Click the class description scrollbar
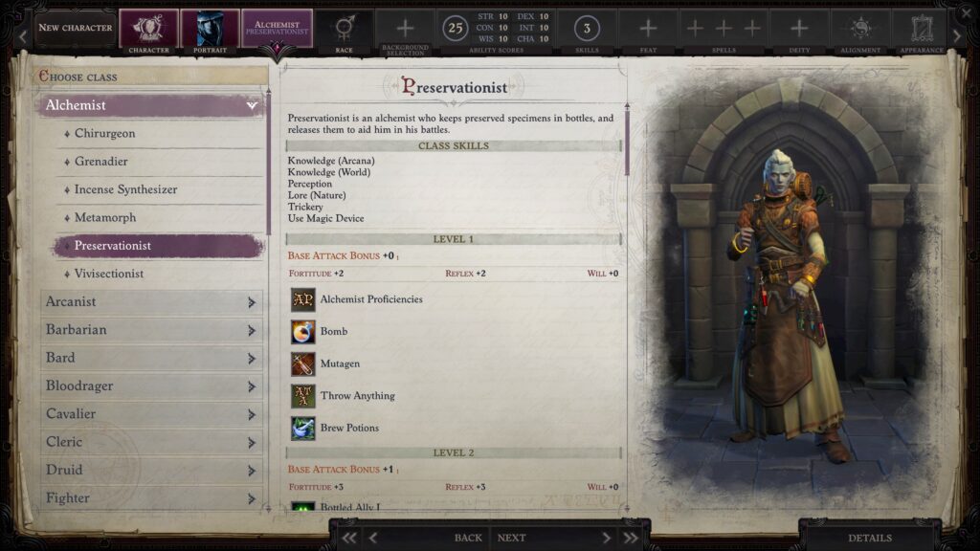 (x=627, y=142)
